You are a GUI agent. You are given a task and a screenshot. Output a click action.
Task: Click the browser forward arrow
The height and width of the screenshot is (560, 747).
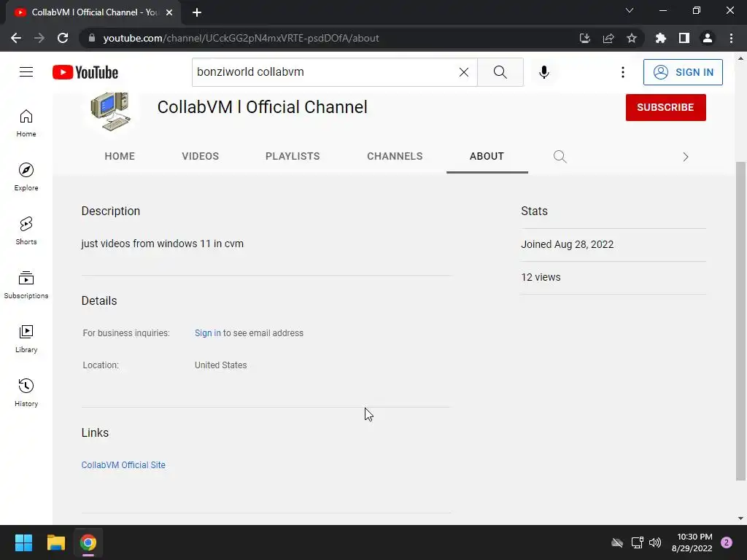[x=39, y=38]
